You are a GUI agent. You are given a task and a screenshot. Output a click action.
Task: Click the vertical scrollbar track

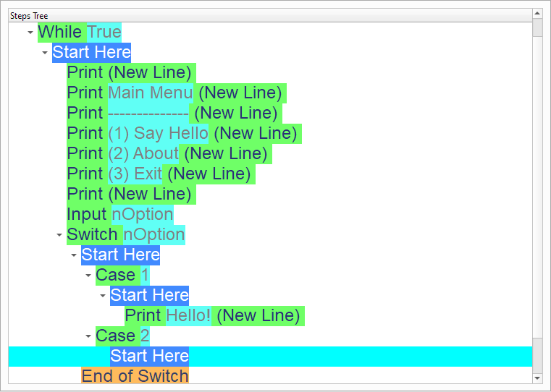[x=537, y=181]
